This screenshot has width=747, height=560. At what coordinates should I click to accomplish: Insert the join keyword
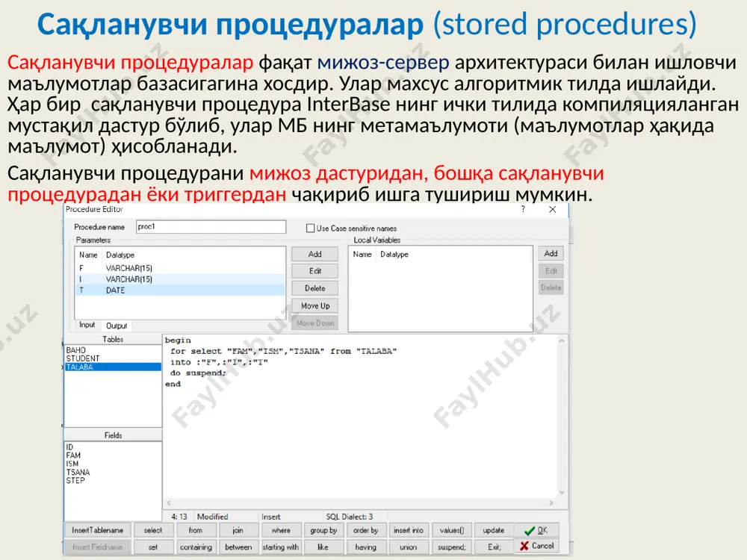238,530
